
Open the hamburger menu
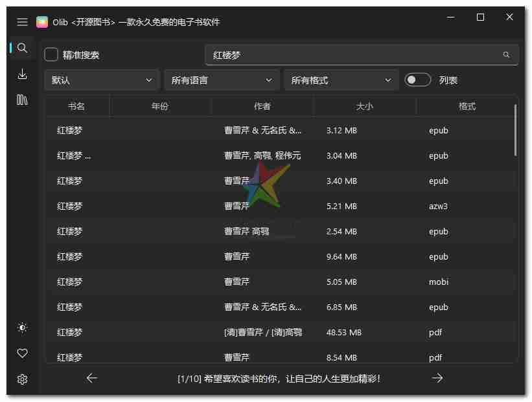tap(22, 22)
